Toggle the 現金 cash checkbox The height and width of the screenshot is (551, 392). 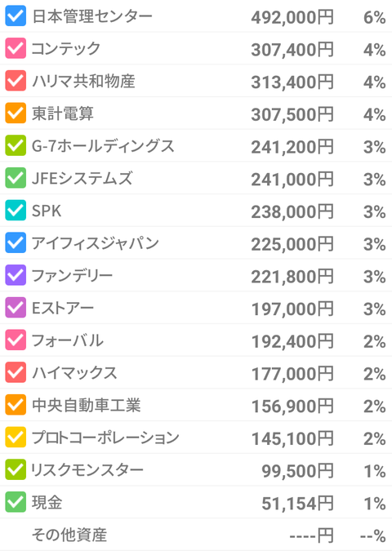(x=16, y=502)
